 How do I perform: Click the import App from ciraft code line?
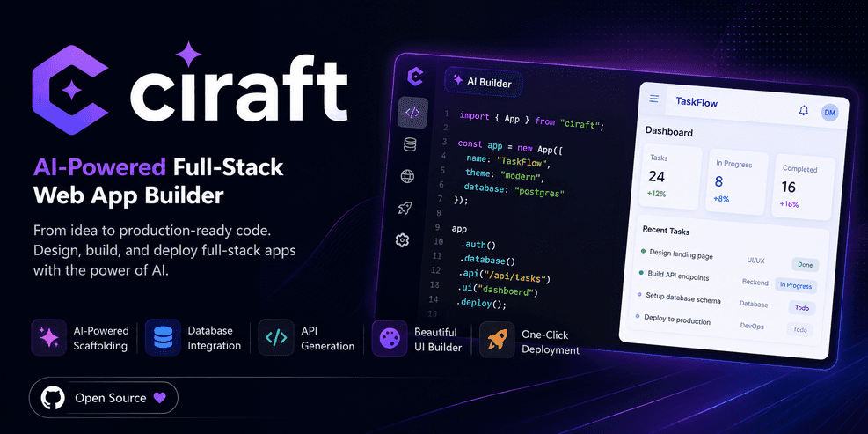(532, 121)
